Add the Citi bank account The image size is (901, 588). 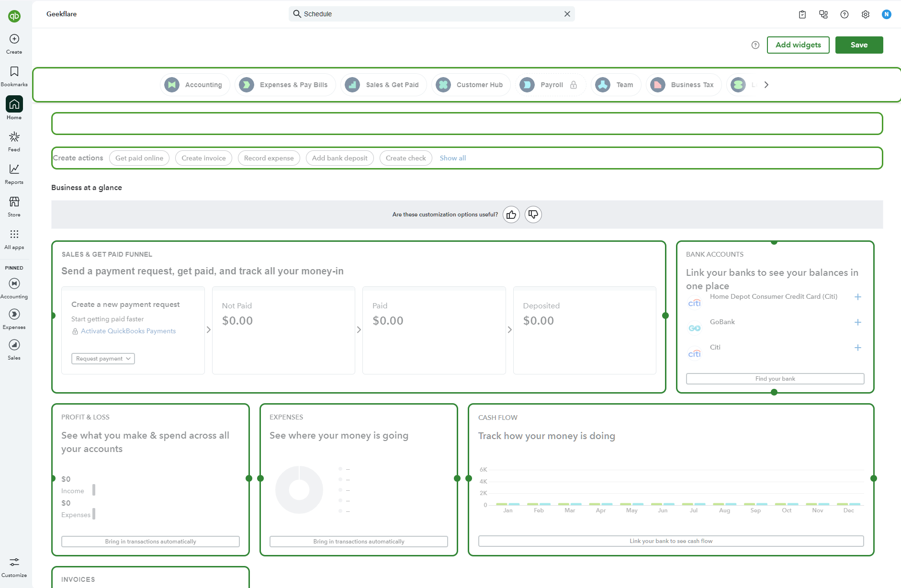858,348
